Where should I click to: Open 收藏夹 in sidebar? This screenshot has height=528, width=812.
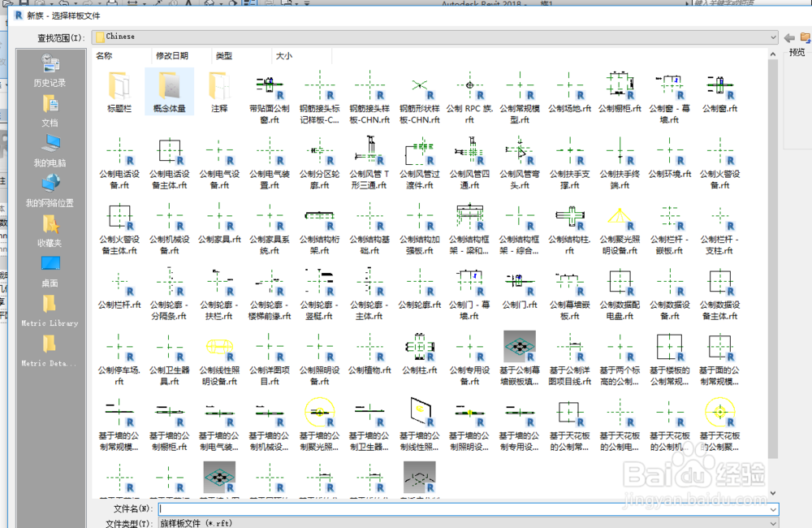(50, 231)
